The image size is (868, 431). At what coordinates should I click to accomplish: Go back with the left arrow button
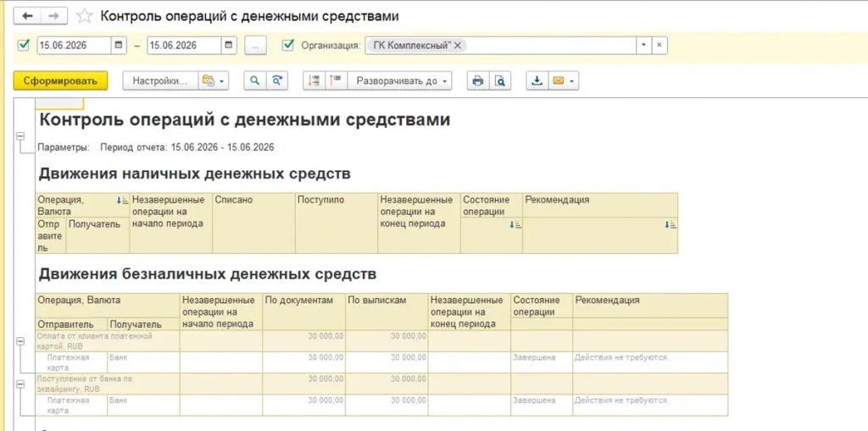coord(27,16)
